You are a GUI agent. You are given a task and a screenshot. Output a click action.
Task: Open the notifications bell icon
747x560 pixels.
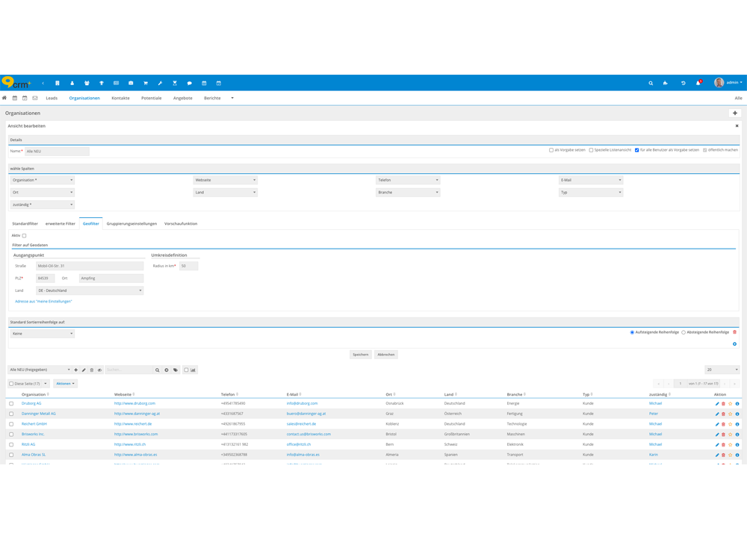coord(698,83)
